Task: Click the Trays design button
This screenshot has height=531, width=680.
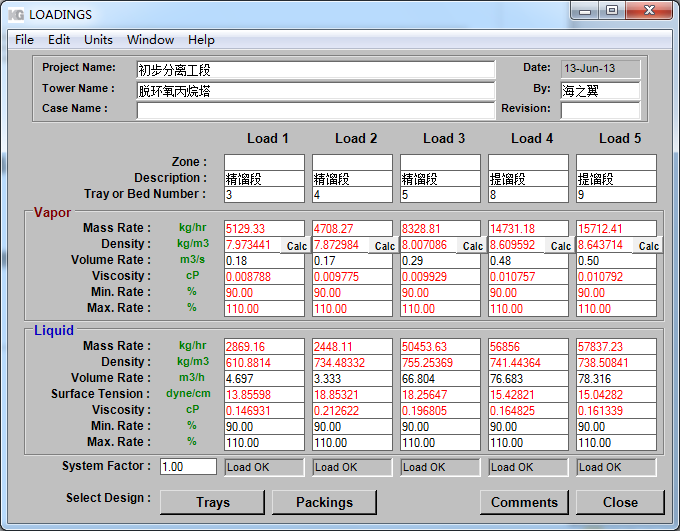Action: pos(212,502)
